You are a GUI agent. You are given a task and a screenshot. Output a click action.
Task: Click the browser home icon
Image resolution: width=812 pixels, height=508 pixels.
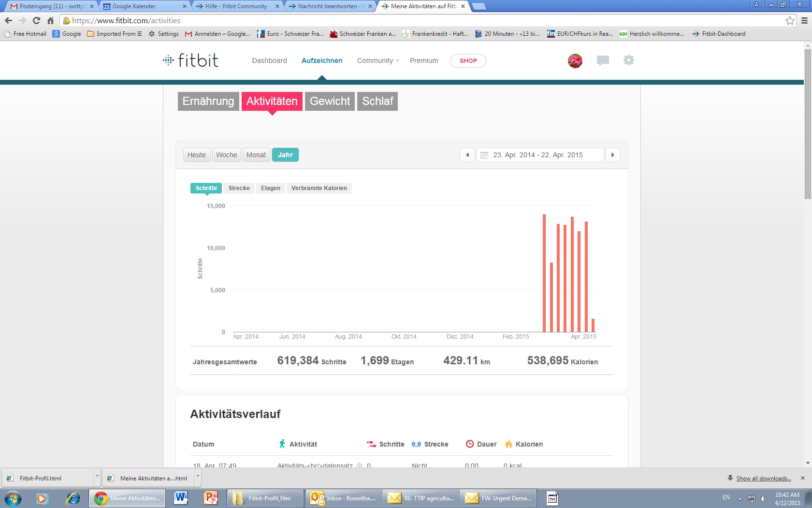50,20
